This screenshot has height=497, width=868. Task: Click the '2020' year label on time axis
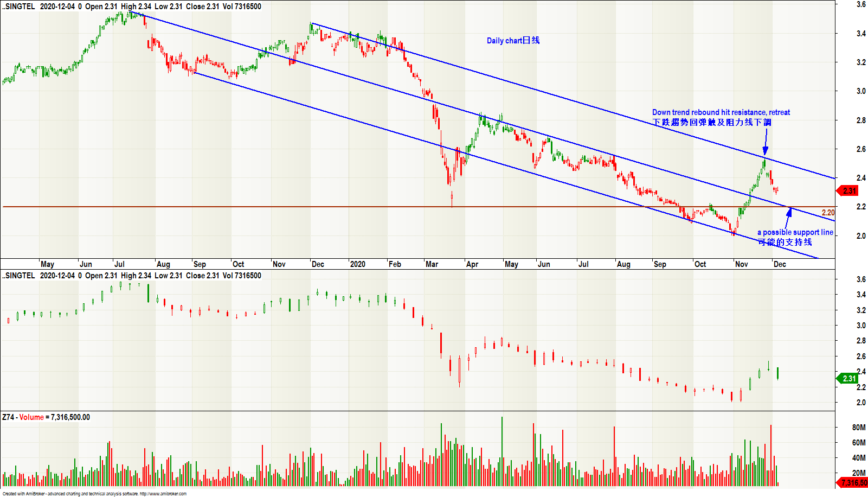tap(358, 264)
